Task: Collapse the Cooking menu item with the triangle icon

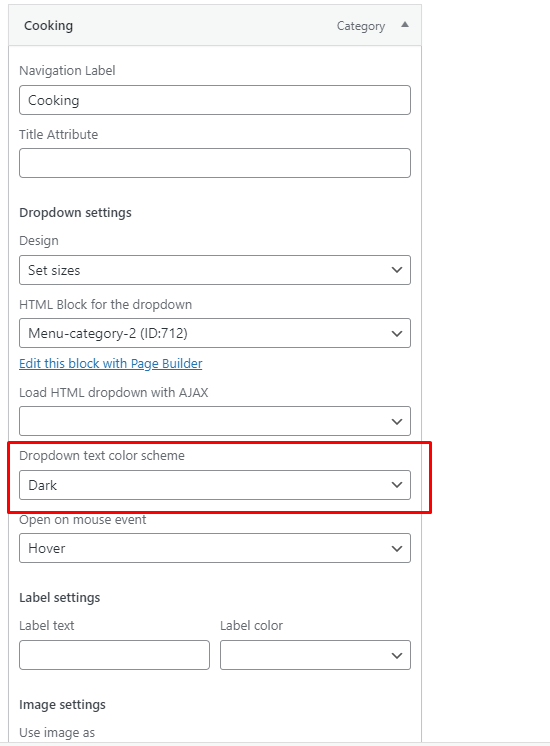Action: (405, 25)
